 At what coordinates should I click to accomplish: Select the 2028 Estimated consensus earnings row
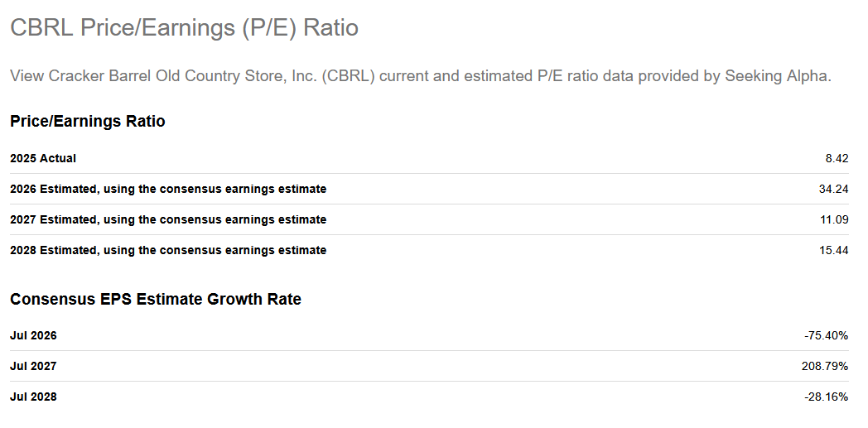tap(429, 250)
